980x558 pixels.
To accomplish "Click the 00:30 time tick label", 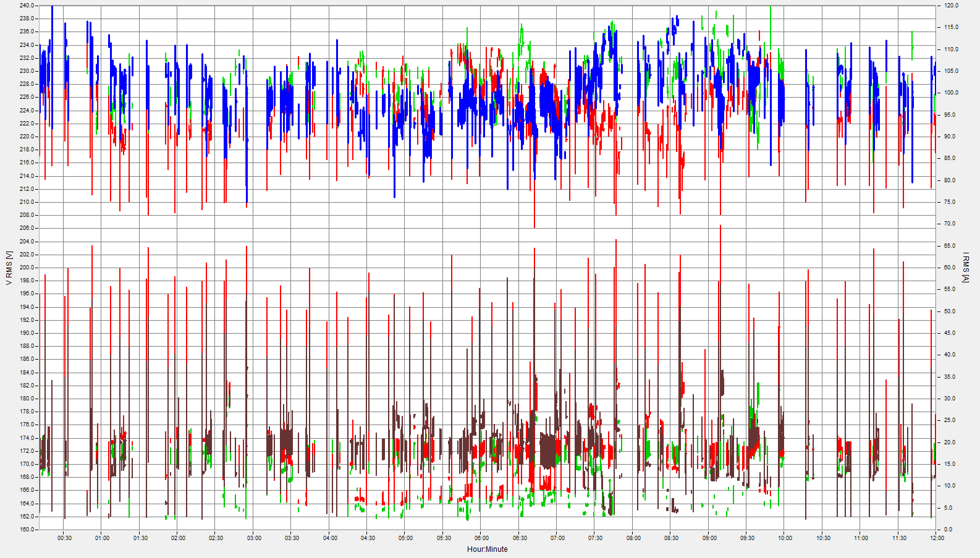I will (64, 538).
